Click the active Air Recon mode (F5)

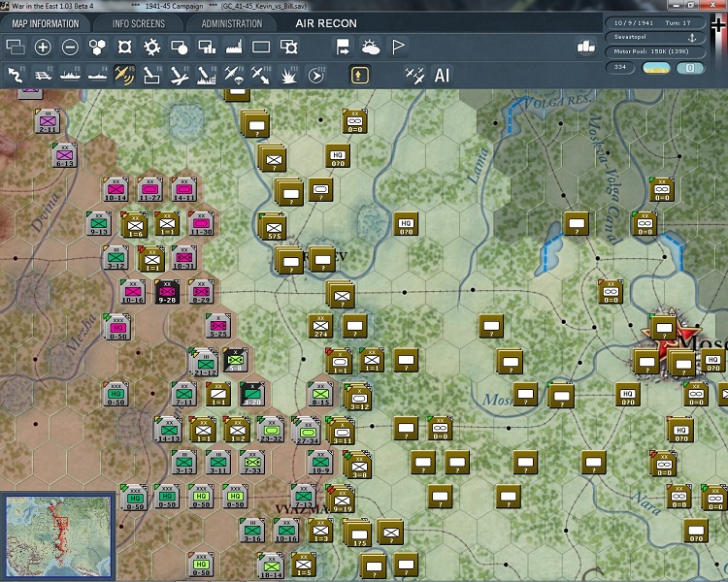(124, 76)
